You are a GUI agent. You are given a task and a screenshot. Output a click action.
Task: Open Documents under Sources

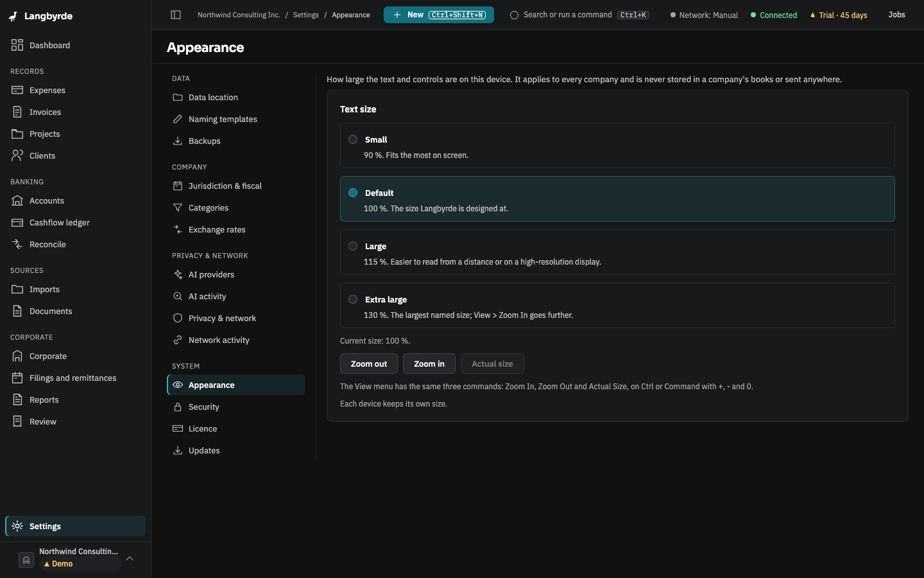(x=75, y=311)
